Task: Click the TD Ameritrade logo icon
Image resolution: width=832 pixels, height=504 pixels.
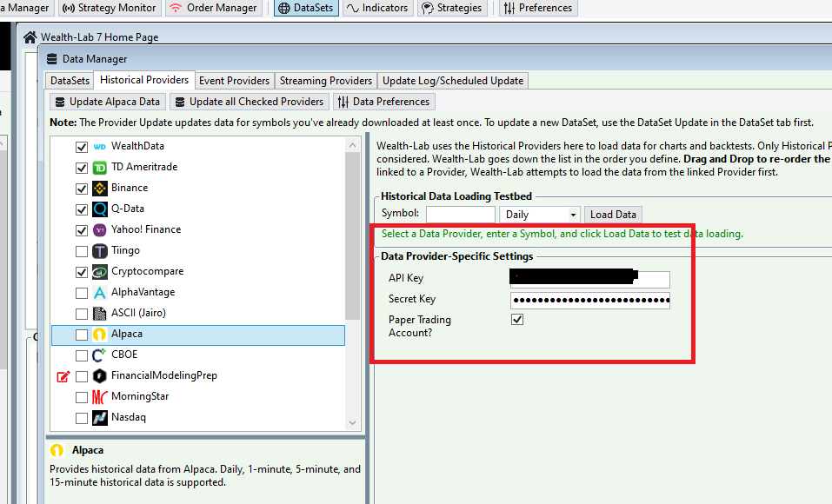Action: tap(100, 167)
